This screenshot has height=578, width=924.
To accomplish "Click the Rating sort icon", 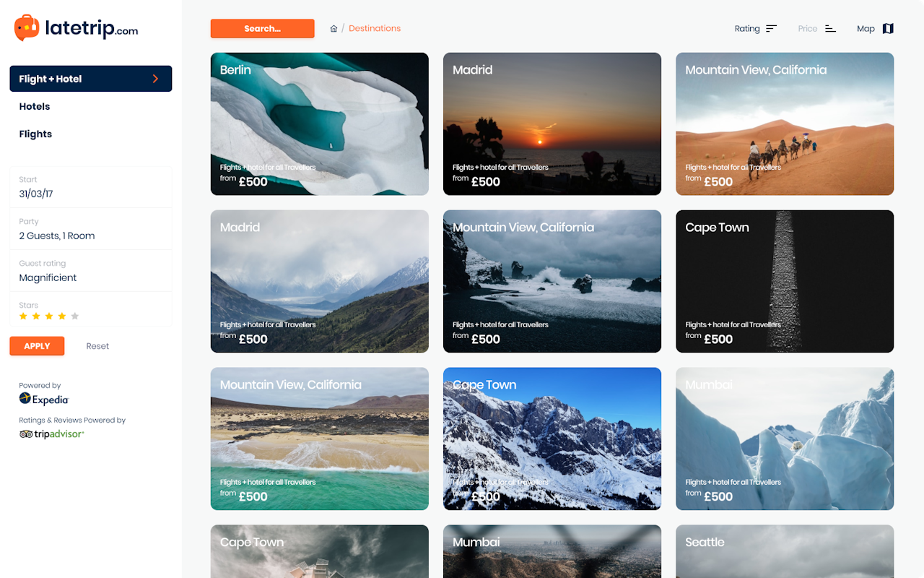I will point(772,29).
